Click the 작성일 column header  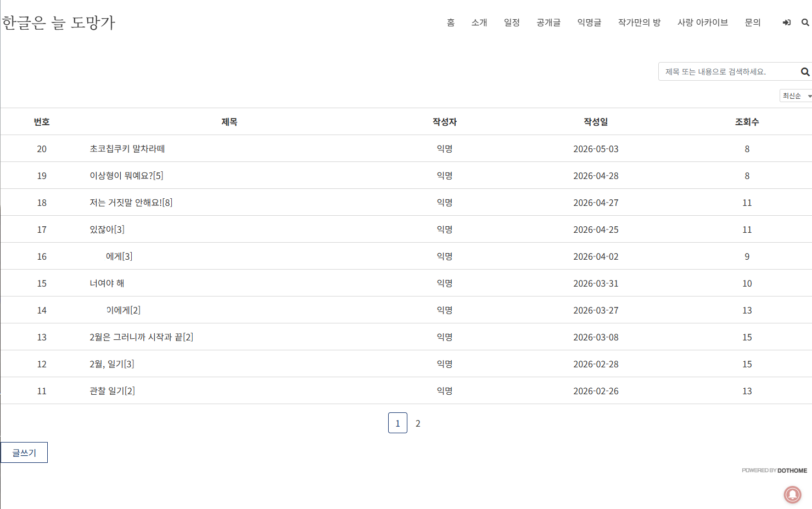point(596,122)
